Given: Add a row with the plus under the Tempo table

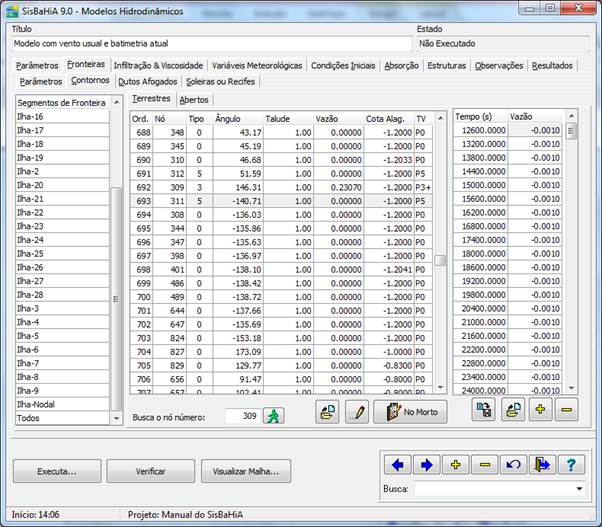Looking at the screenshot, I should pyautogui.click(x=541, y=410).
